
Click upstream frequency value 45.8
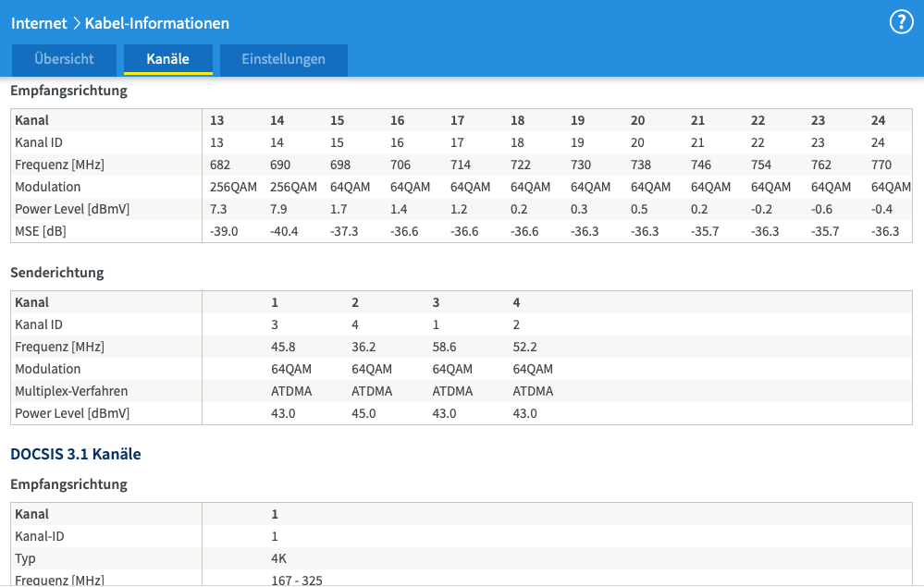point(282,347)
